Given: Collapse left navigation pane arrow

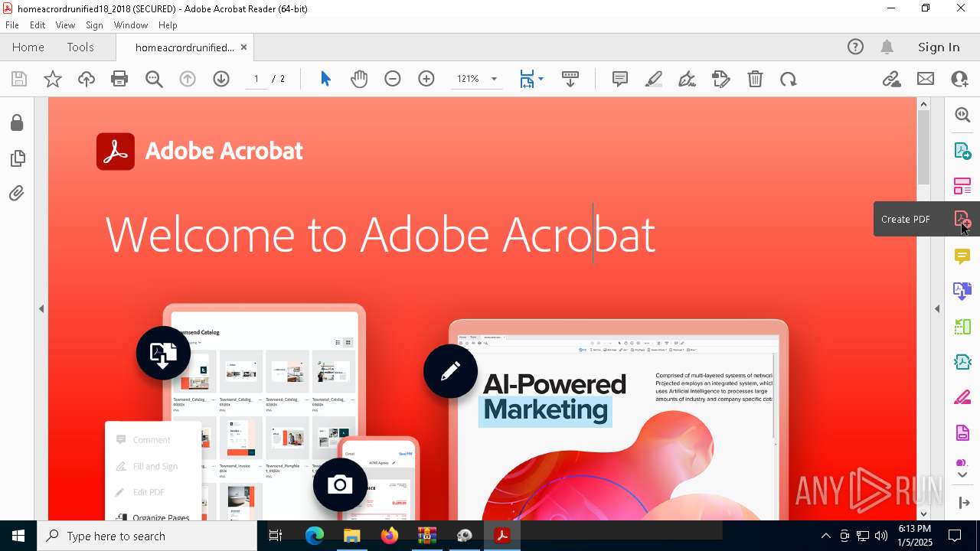Looking at the screenshot, I should (x=41, y=308).
